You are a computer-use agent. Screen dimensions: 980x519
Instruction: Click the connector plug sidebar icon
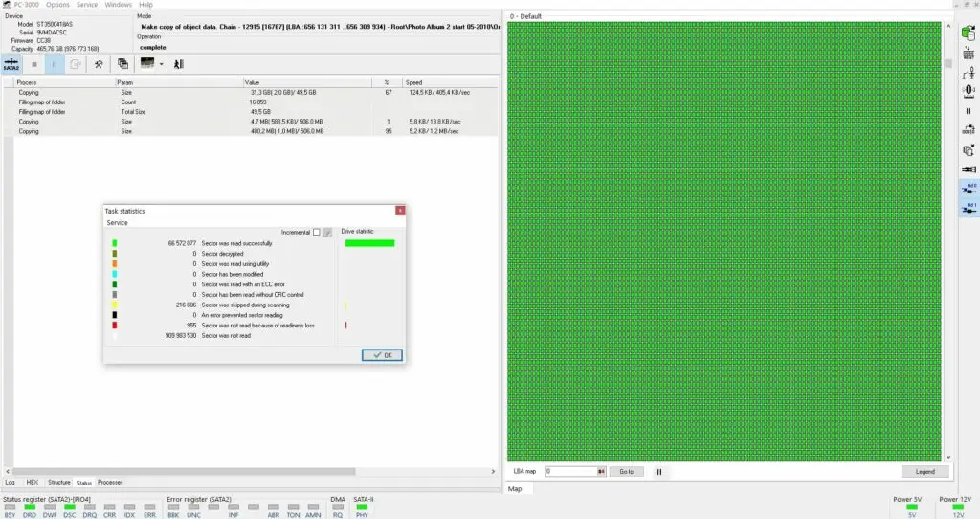coord(969,169)
